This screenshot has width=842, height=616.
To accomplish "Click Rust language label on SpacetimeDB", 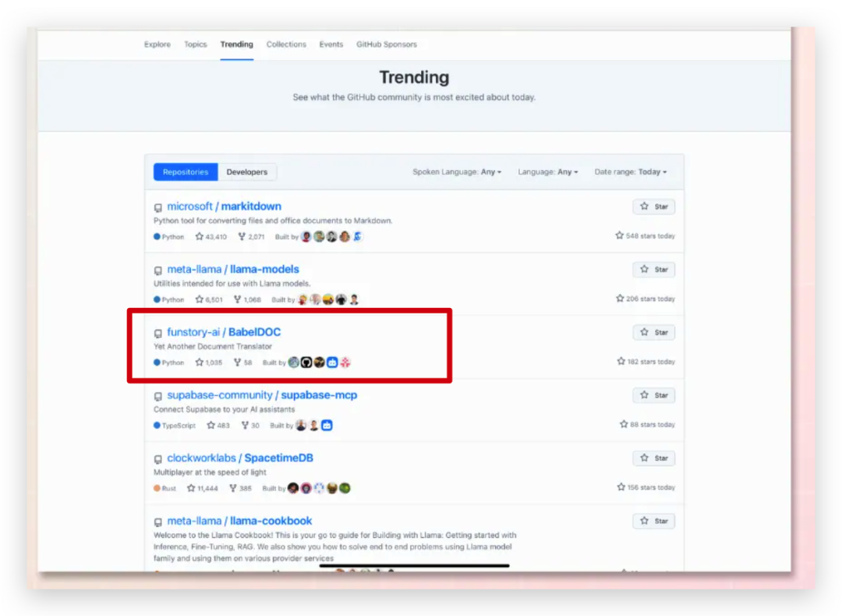I will click(165, 488).
